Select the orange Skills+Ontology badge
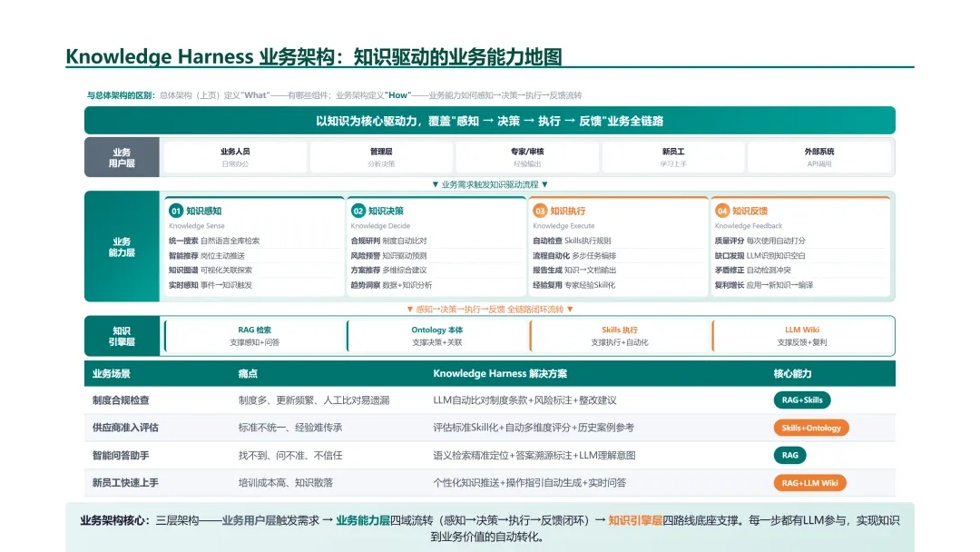The height and width of the screenshot is (552, 980). pos(810,428)
